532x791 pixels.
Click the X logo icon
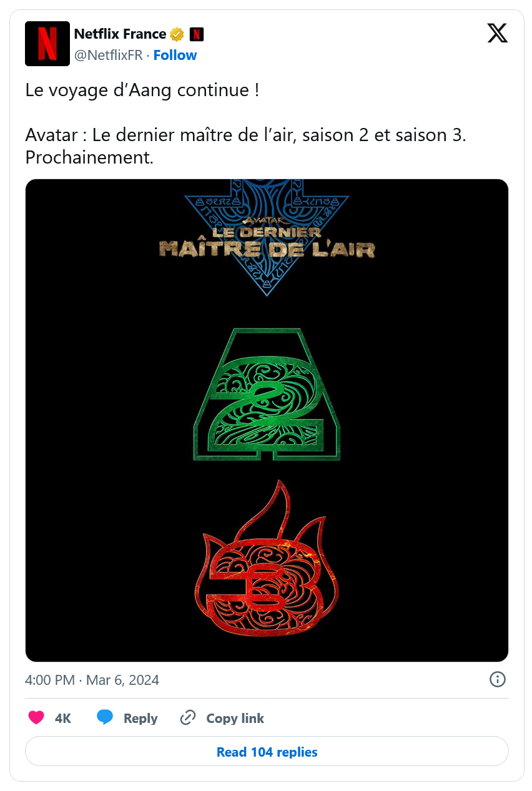[498, 33]
